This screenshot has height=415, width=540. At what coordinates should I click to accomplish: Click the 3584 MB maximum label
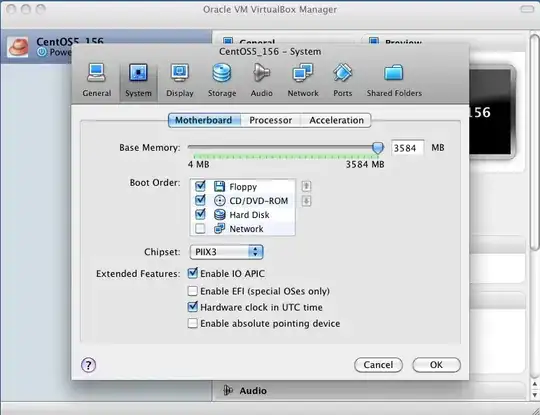pos(365,164)
